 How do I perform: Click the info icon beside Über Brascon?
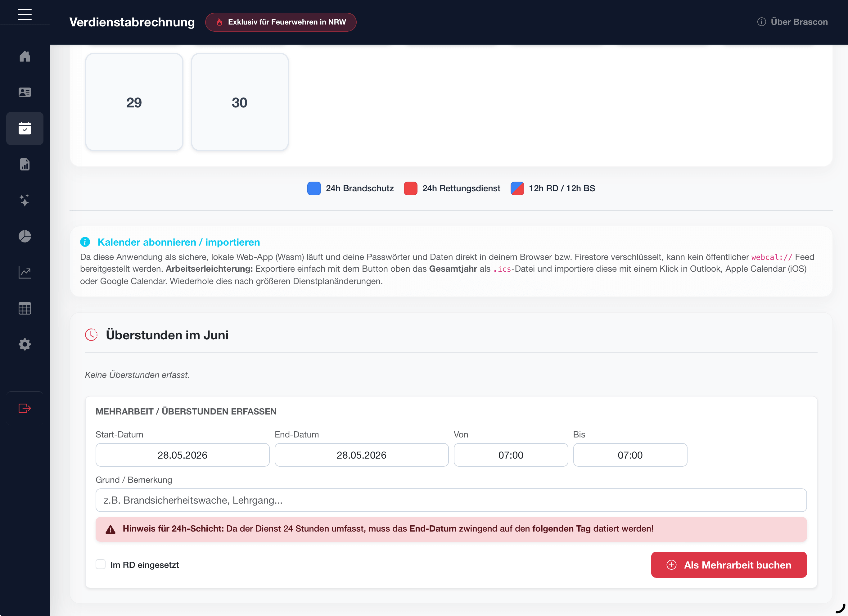[x=762, y=22]
